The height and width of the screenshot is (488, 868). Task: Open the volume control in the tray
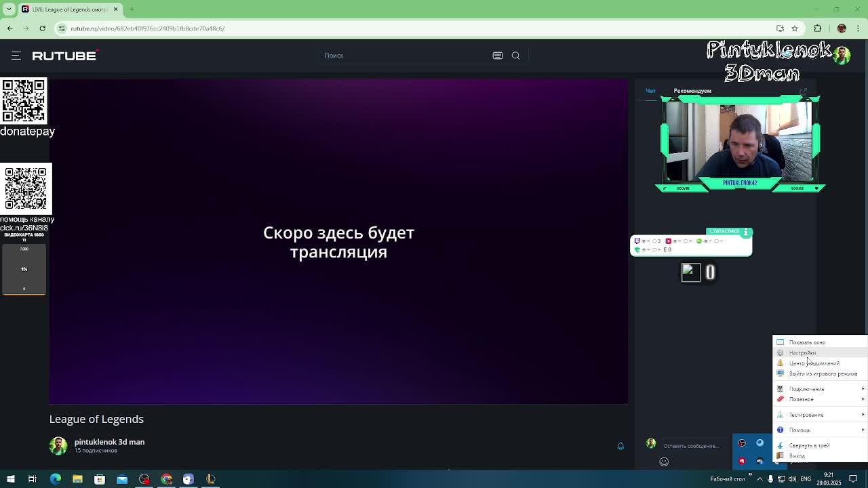tap(792, 479)
